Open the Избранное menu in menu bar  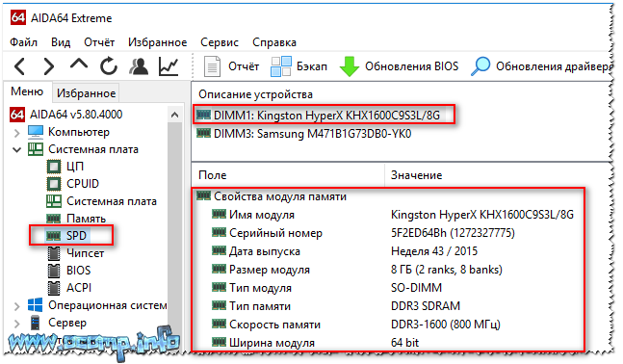click(157, 42)
